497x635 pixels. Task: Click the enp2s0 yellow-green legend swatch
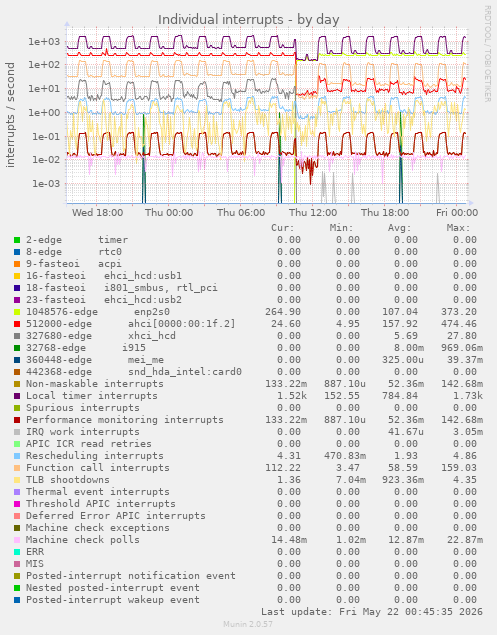(17, 312)
